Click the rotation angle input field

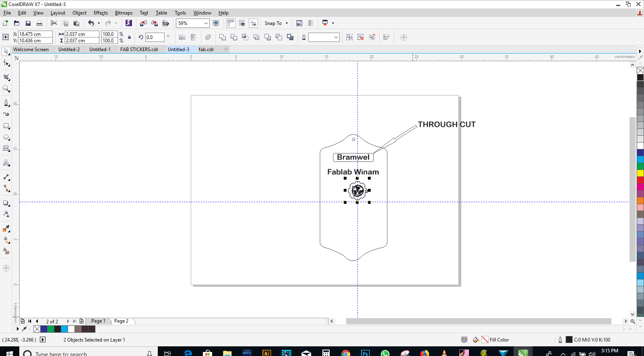point(154,37)
